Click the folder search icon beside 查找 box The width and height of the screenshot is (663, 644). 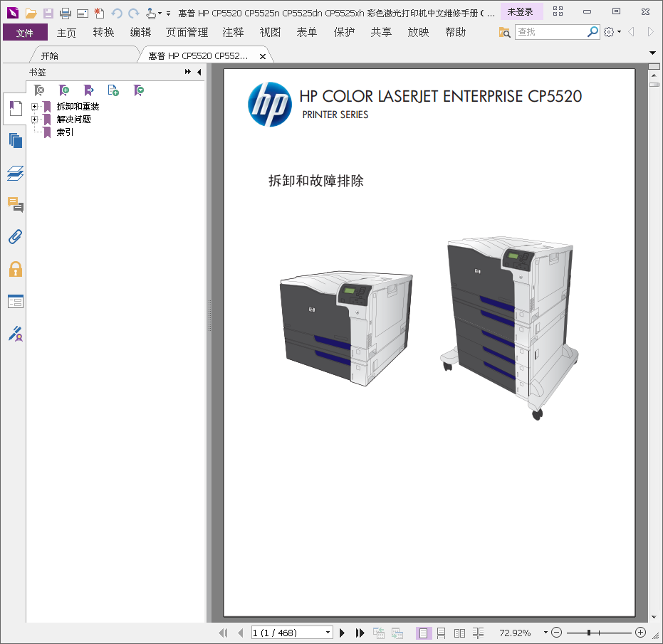tap(504, 32)
